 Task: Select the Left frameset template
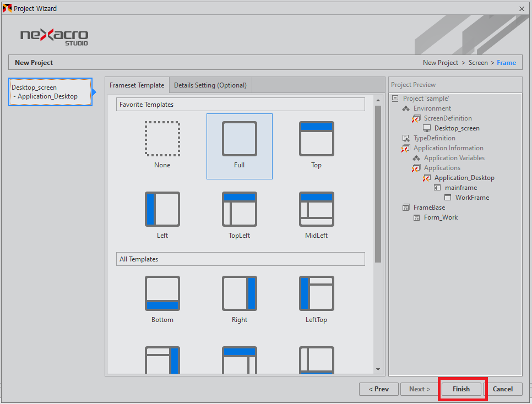(162, 209)
